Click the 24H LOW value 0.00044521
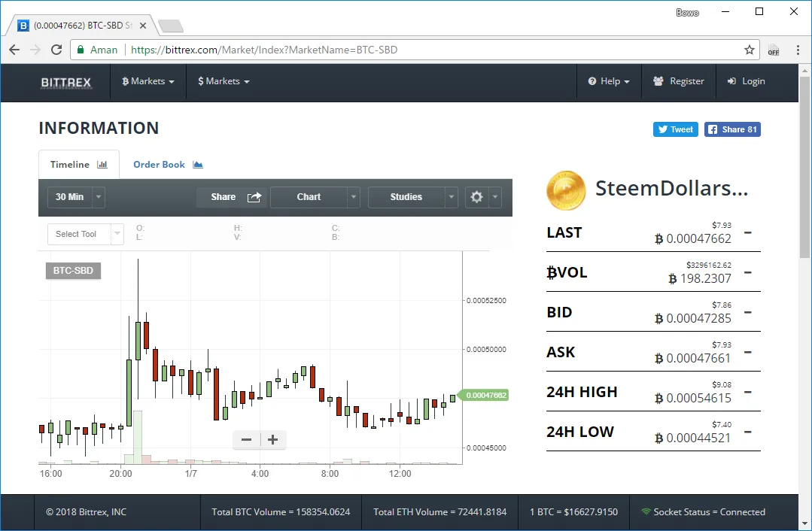Viewport: 812px width, 531px height. 693,438
